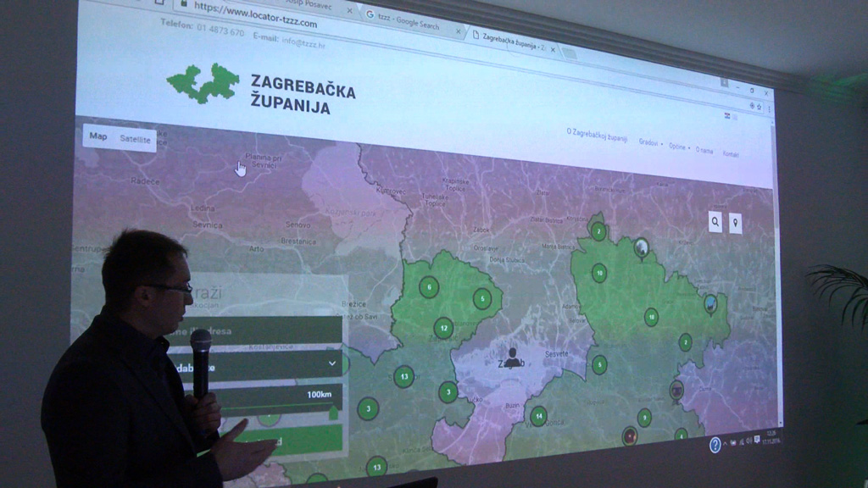Image resolution: width=868 pixels, height=488 pixels.
Task: Click the magnifier search button on the map
Action: (715, 223)
